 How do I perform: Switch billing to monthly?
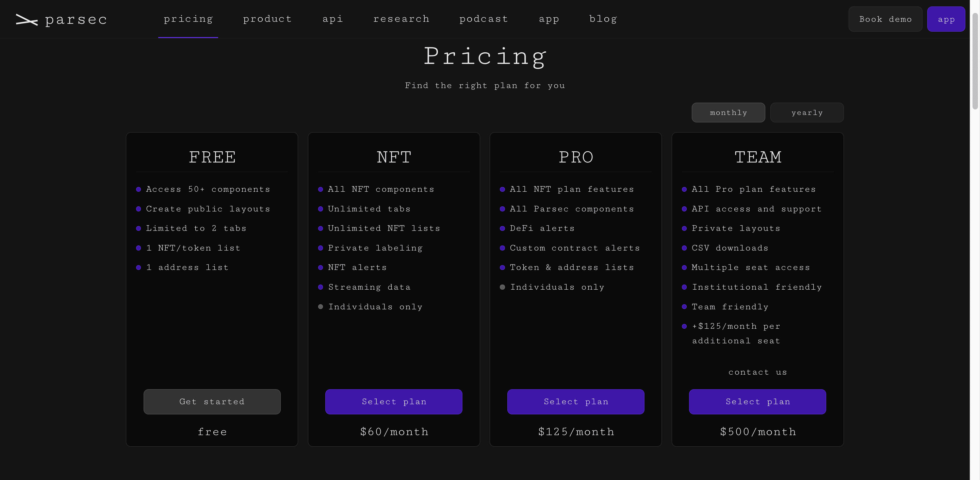728,112
